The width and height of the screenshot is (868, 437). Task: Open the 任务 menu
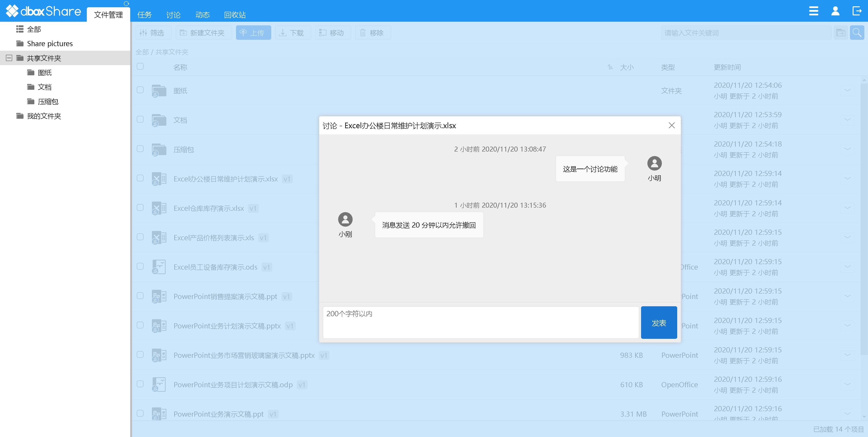point(145,14)
